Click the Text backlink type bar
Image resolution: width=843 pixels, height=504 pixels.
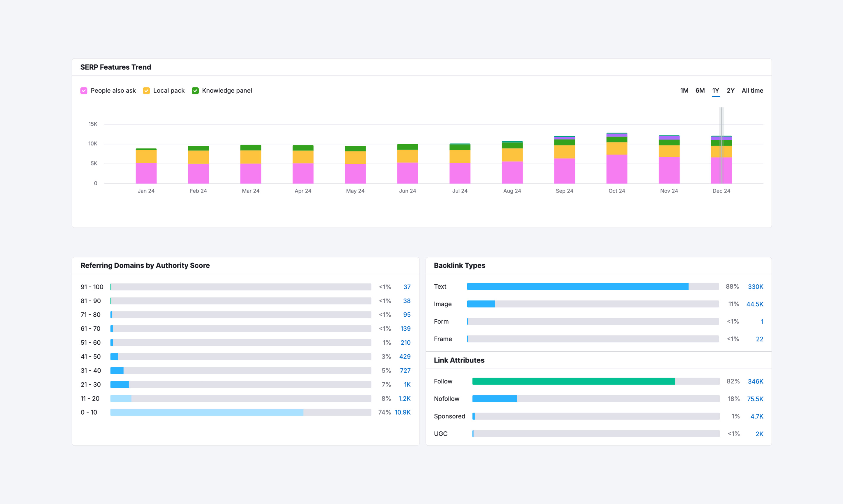(x=578, y=287)
